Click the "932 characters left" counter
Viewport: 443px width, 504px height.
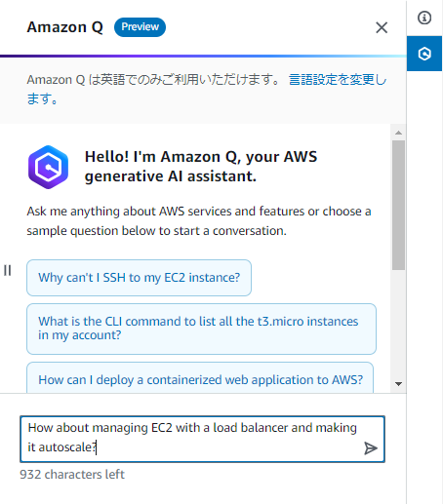tap(72, 475)
